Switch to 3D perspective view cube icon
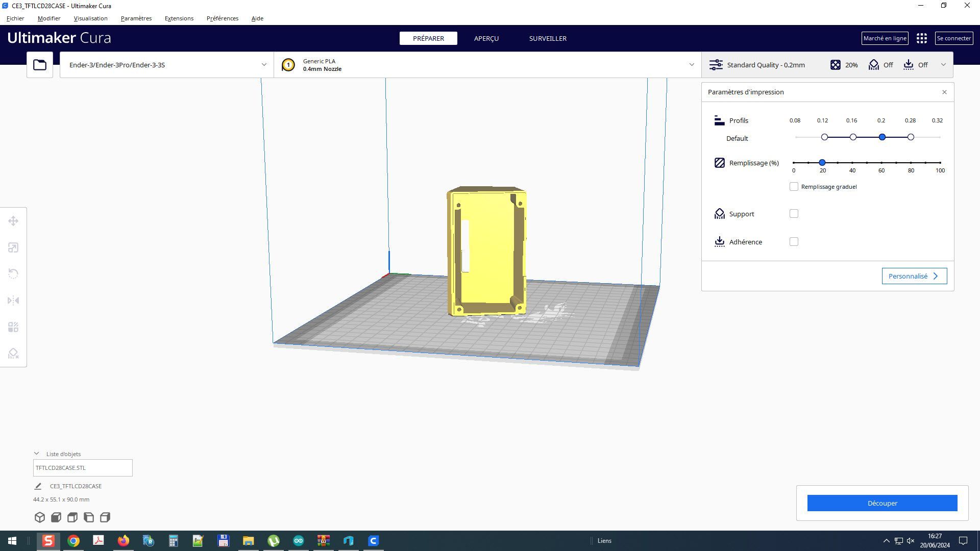This screenshot has width=980, height=551. click(x=40, y=517)
